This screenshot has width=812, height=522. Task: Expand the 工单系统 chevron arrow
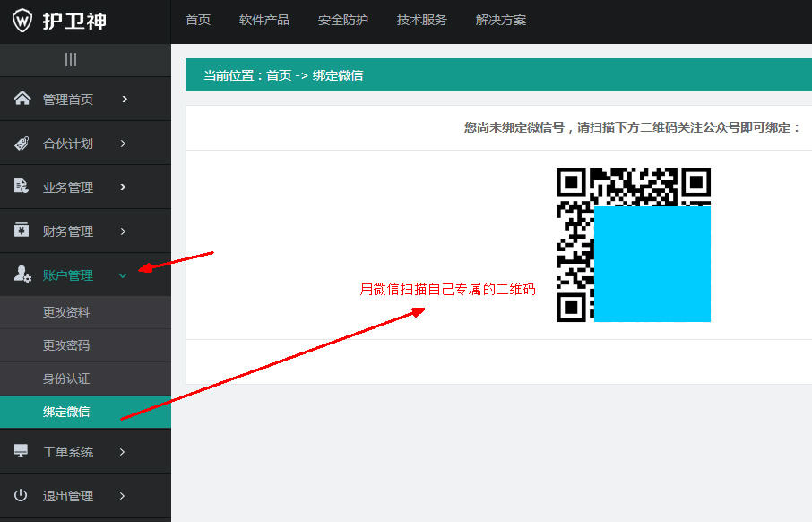click(x=122, y=452)
